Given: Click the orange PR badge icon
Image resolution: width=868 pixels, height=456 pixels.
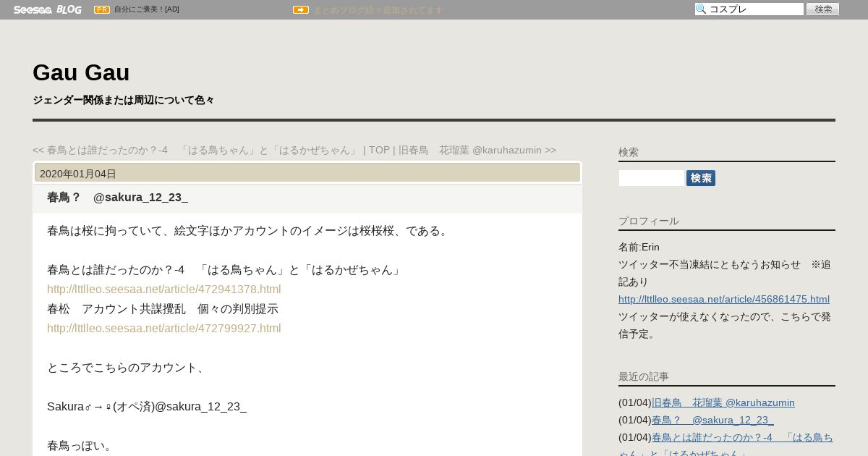Looking at the screenshot, I should point(102,9).
